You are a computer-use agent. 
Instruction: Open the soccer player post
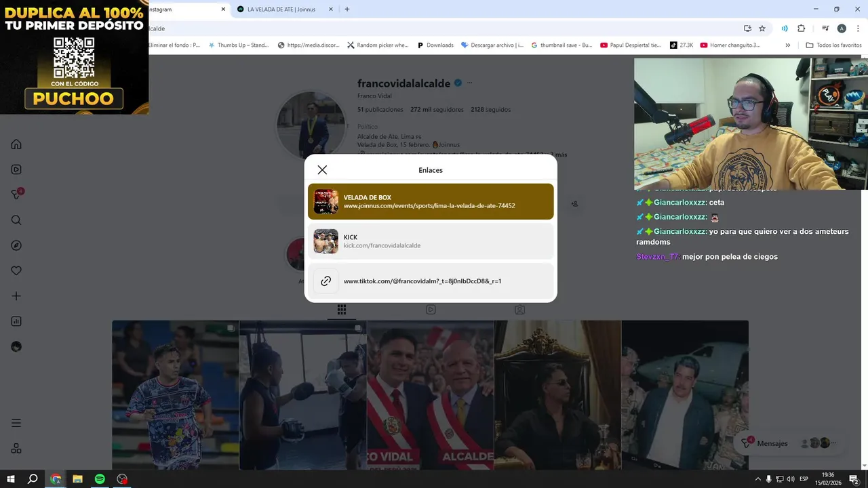pos(176,395)
